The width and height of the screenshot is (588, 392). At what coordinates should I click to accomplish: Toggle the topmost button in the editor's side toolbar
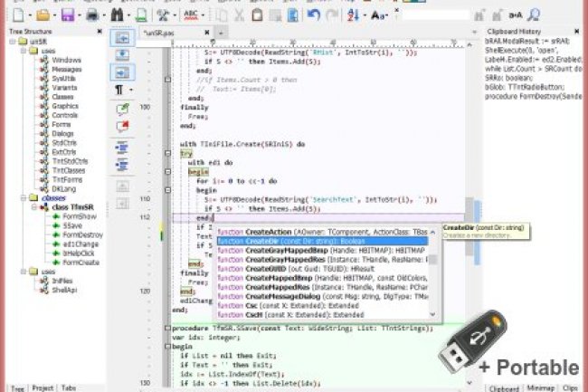pyautogui.click(x=122, y=38)
